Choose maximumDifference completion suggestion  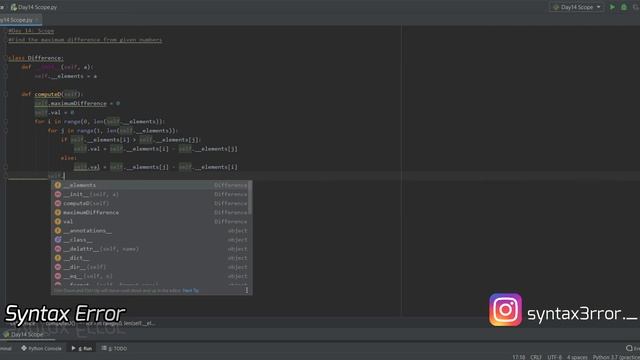(x=151, y=212)
